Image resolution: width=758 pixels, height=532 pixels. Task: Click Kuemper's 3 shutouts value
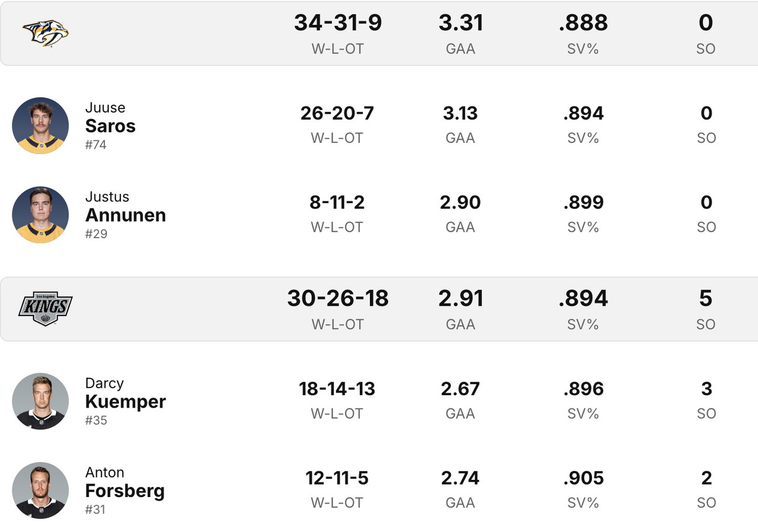[706, 389]
